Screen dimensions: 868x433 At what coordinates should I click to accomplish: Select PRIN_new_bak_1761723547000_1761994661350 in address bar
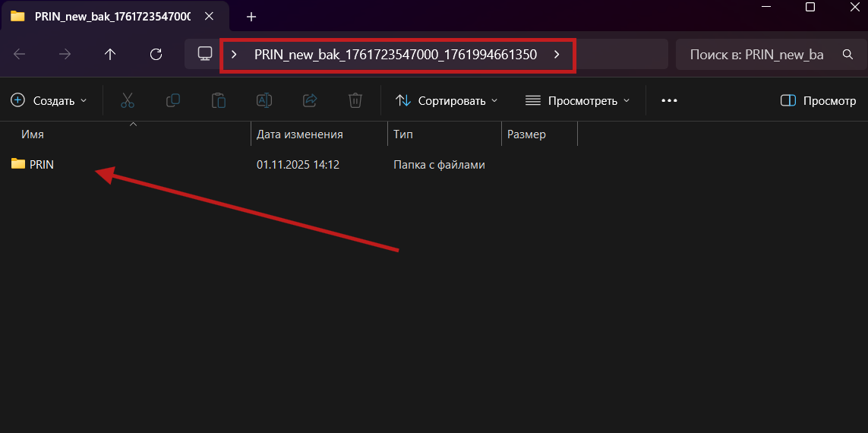[395, 54]
